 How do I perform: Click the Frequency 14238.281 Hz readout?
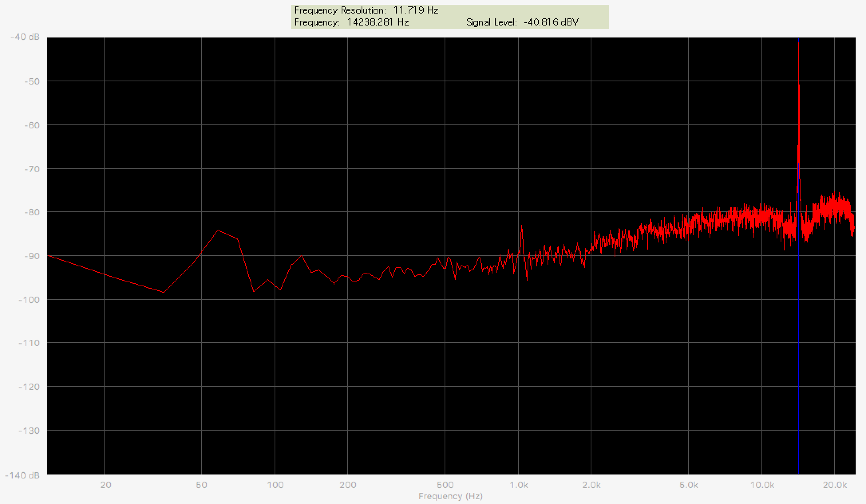tap(352, 22)
